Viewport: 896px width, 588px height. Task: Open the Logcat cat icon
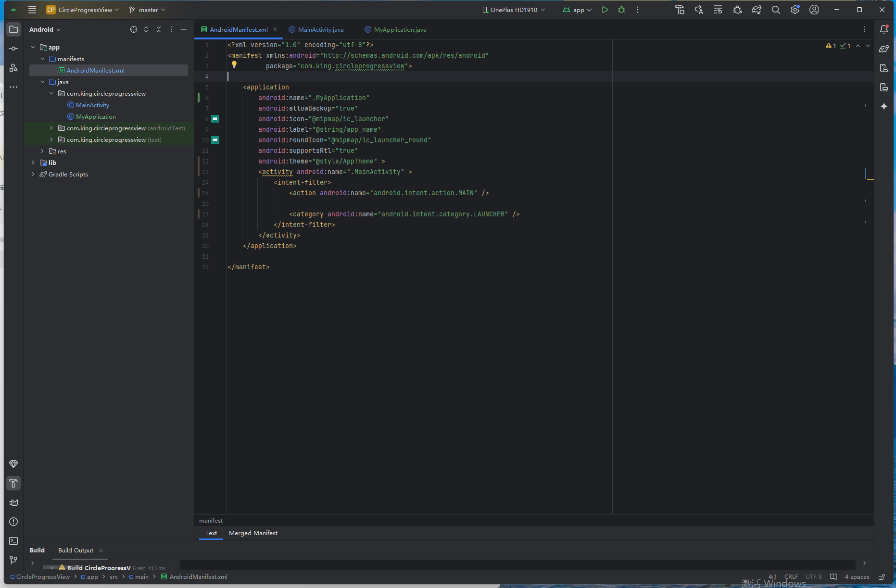(13, 502)
